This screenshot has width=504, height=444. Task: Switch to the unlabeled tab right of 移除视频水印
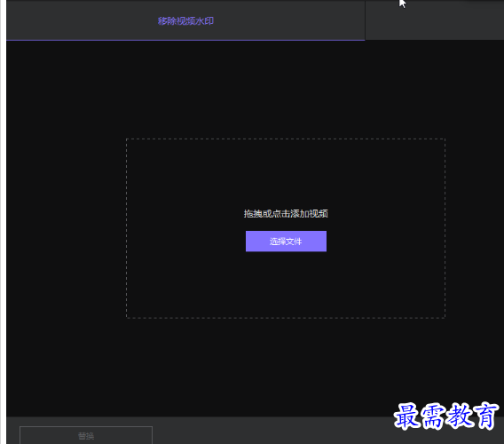click(x=435, y=20)
